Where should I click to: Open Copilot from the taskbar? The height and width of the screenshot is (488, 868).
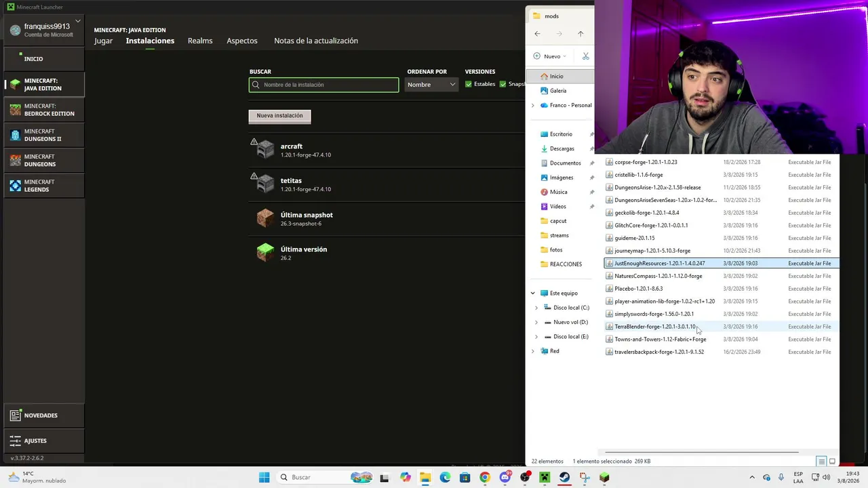click(406, 477)
